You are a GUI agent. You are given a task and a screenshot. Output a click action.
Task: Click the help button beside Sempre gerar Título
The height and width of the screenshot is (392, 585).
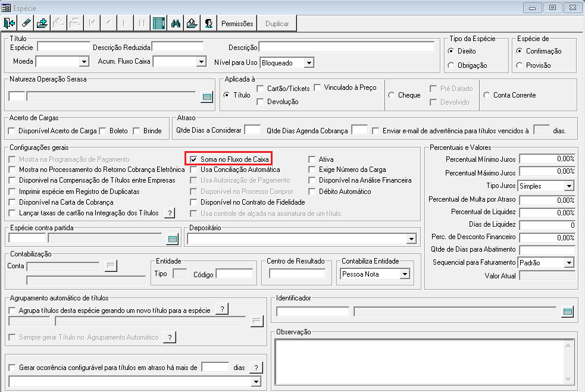click(170, 337)
